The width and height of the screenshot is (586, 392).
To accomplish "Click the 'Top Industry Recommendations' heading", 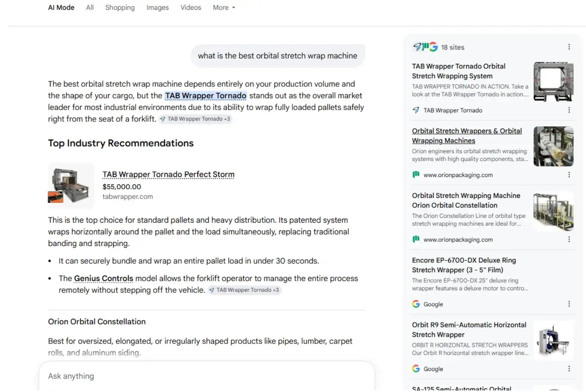I will 121,143.
